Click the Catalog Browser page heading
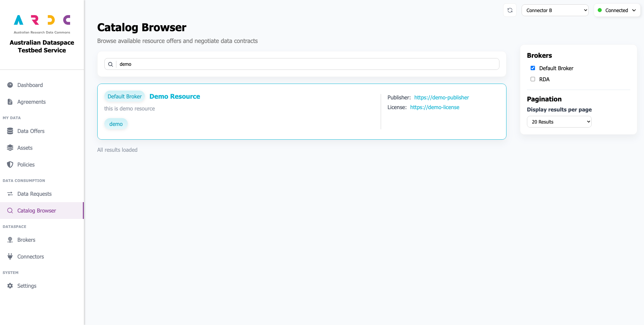The width and height of the screenshot is (644, 325). pos(142,28)
